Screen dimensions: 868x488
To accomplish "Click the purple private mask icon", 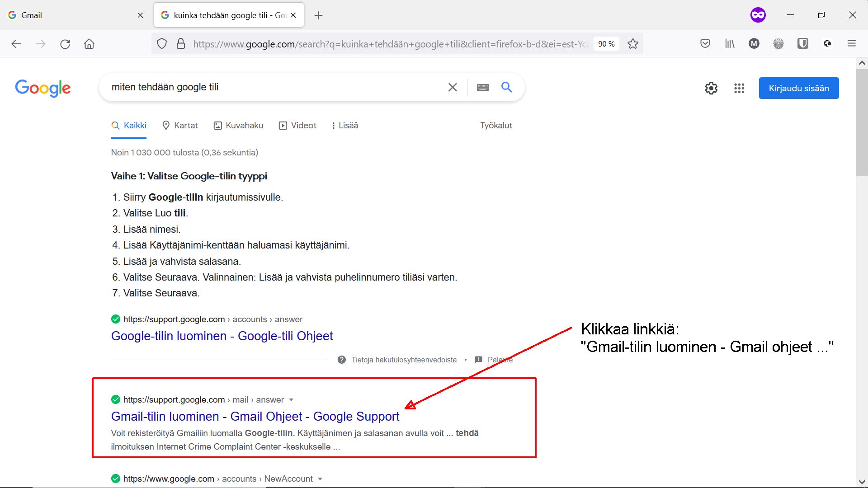I will point(758,15).
